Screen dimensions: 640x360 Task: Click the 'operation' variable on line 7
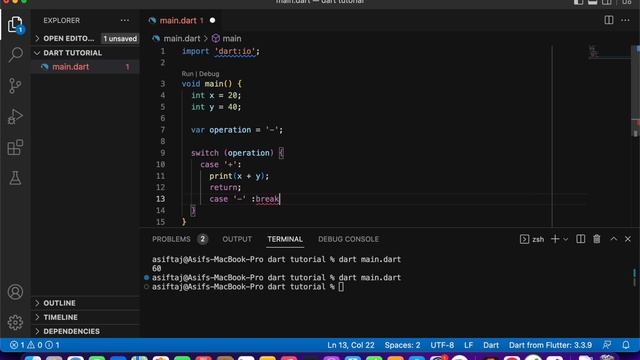click(230, 130)
